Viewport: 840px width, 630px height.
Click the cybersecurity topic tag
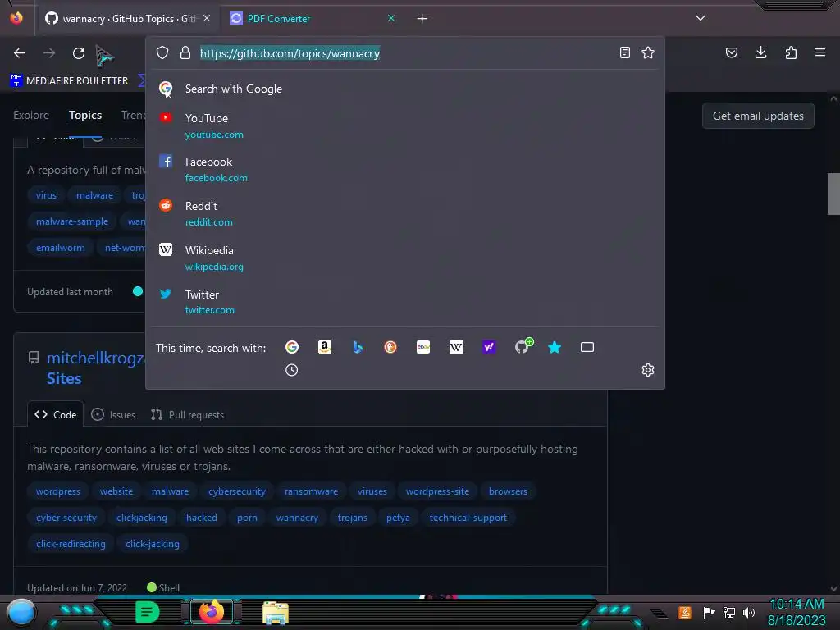pos(237,491)
